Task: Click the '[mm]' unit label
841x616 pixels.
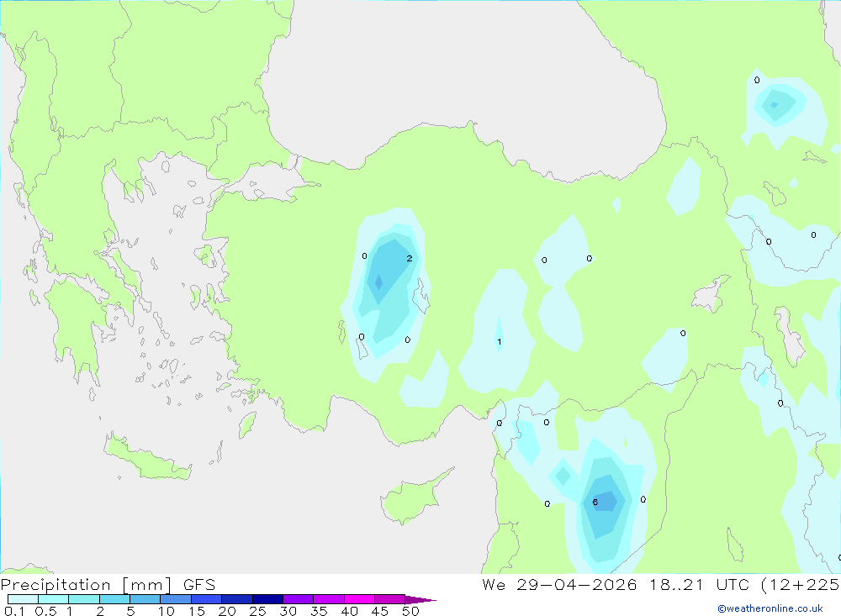Action: click(147, 585)
